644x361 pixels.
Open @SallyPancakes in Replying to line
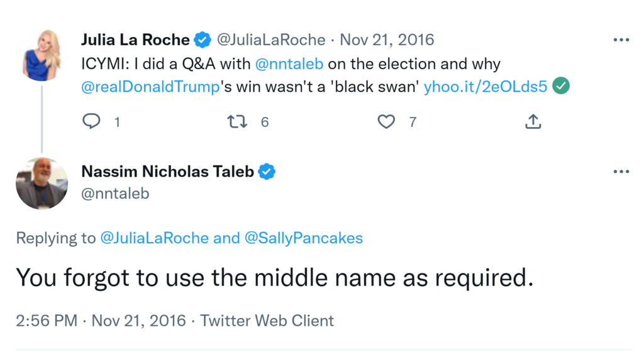(x=304, y=238)
